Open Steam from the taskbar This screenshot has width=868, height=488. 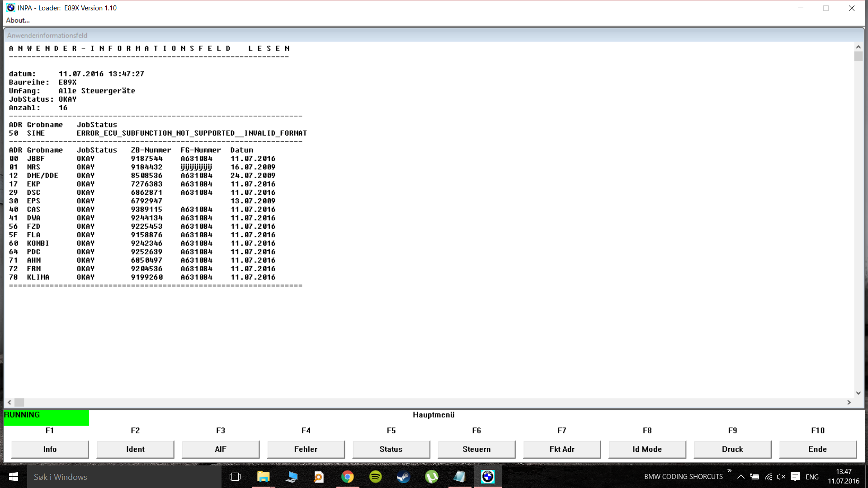coord(403,477)
